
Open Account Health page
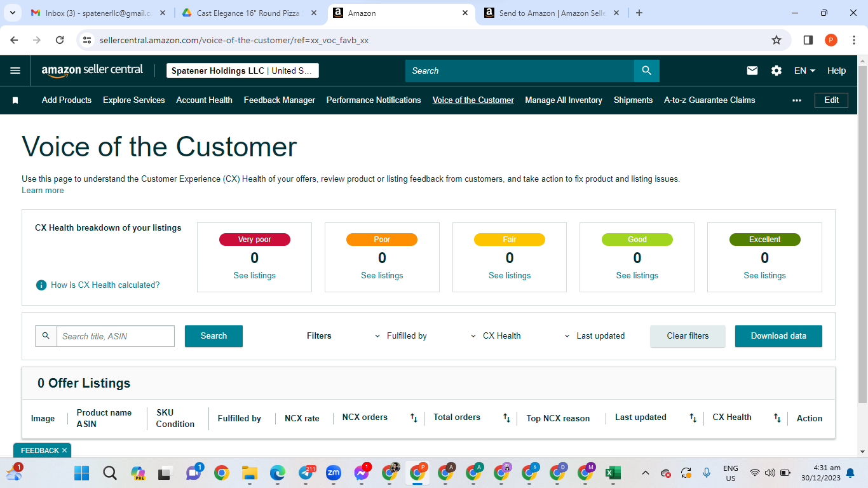tap(204, 100)
